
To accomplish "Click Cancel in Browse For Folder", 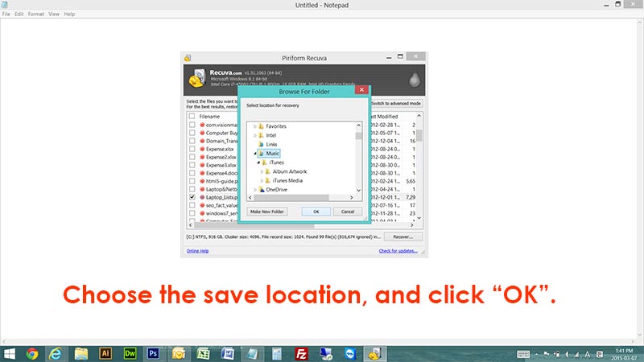I will (x=348, y=212).
